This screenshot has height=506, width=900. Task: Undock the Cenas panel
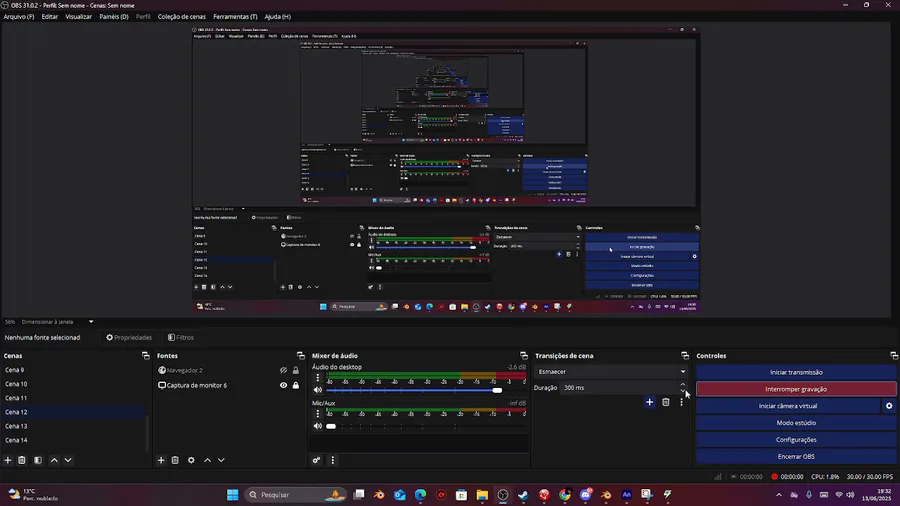pos(145,356)
